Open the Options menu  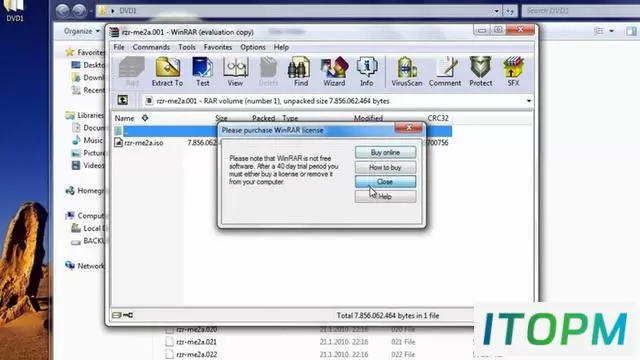253,47
